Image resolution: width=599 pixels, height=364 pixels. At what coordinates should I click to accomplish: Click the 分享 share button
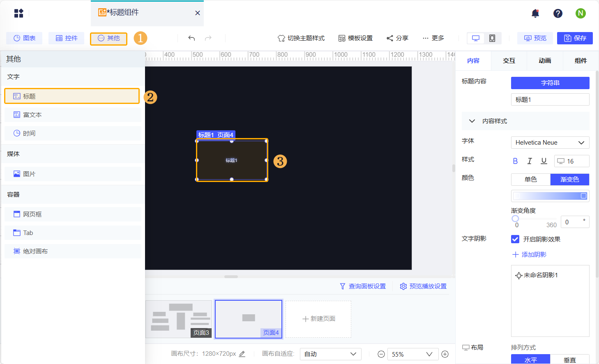[397, 38]
